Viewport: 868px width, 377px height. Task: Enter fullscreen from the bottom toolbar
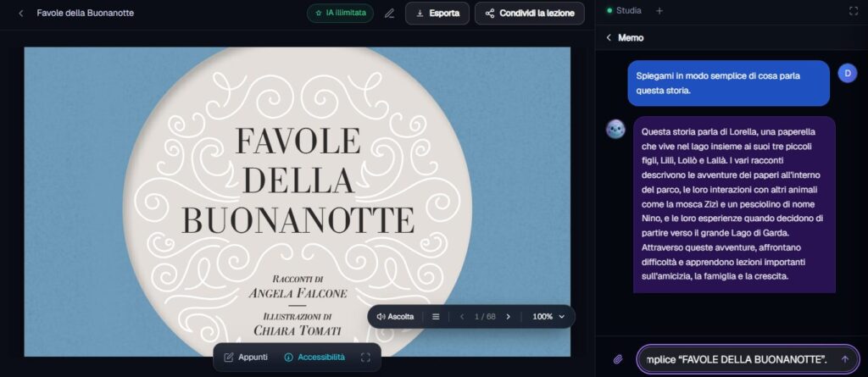point(365,358)
